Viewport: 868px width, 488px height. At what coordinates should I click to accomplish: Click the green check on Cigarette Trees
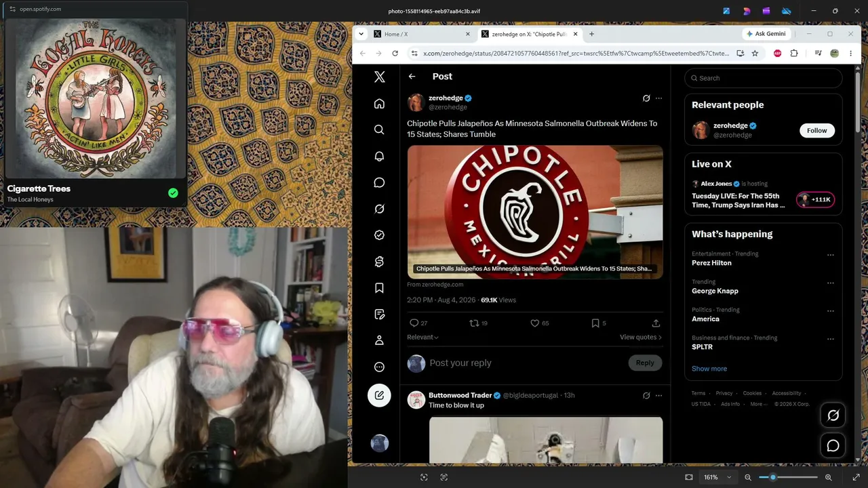(173, 193)
